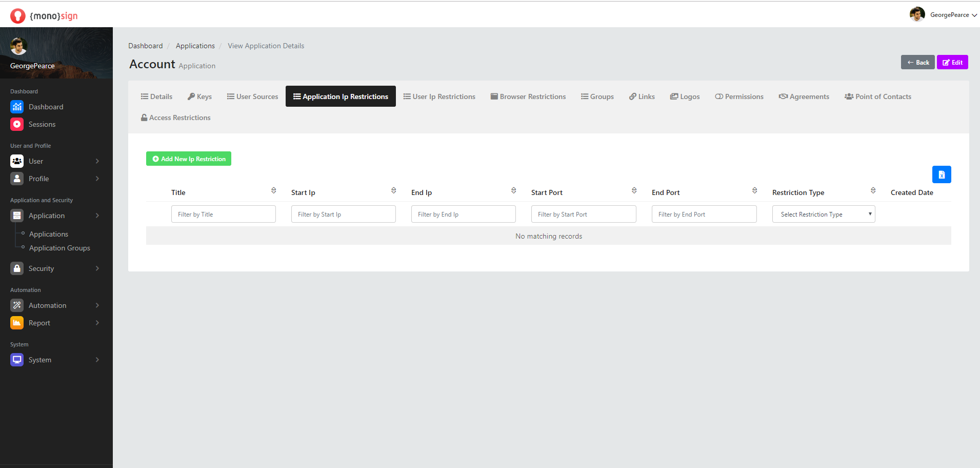Screen dimensions: 980x468
Task: Click the Back button
Action: click(x=918, y=62)
